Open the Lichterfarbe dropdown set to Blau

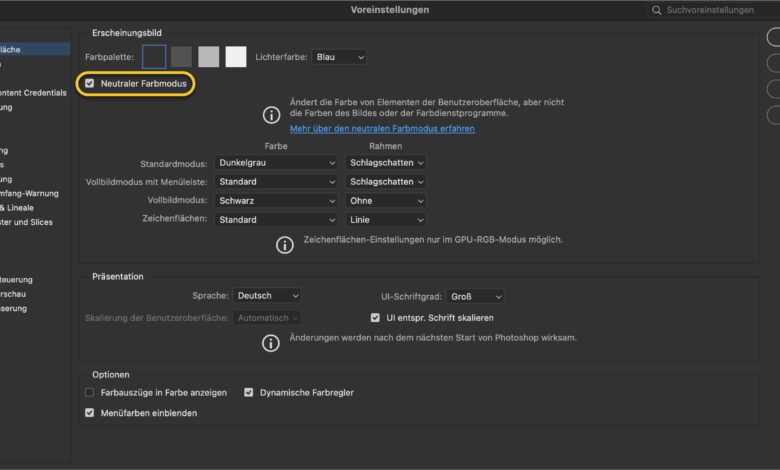pos(339,58)
